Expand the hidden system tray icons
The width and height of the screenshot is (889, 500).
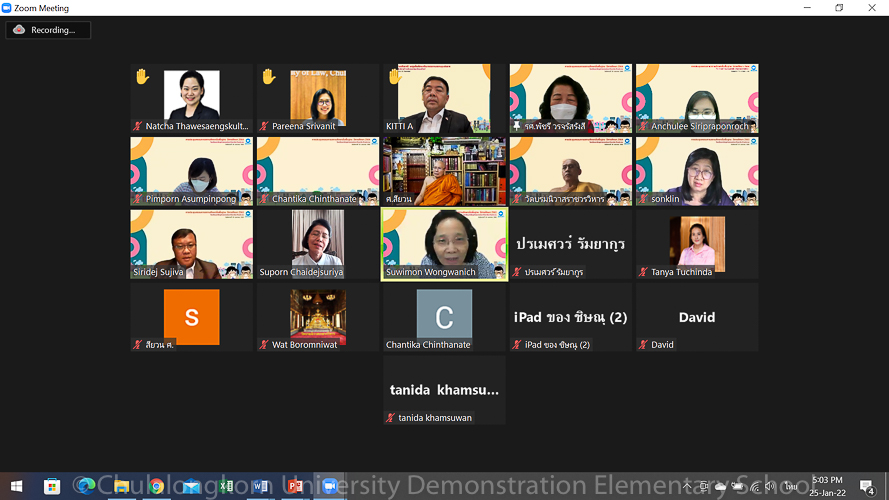(687, 487)
